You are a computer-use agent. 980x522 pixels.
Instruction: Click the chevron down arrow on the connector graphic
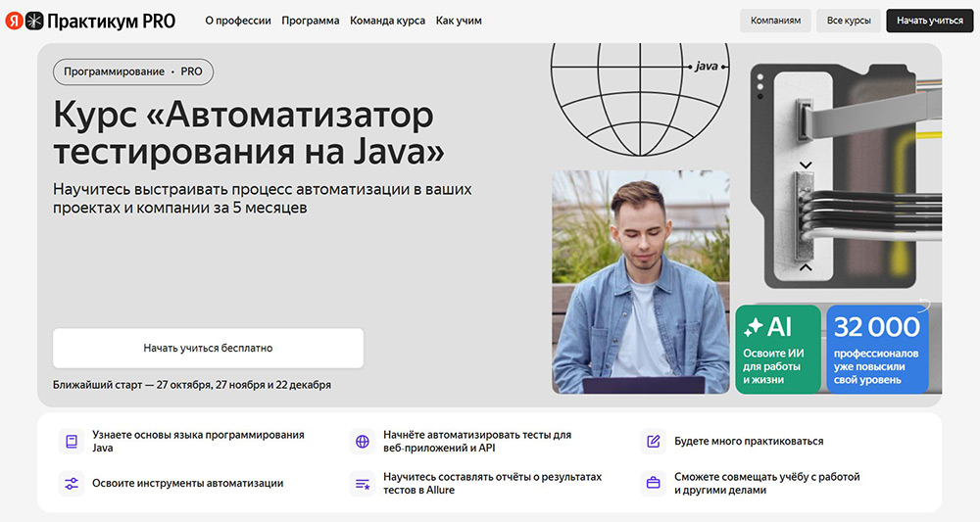pyautogui.click(x=806, y=166)
